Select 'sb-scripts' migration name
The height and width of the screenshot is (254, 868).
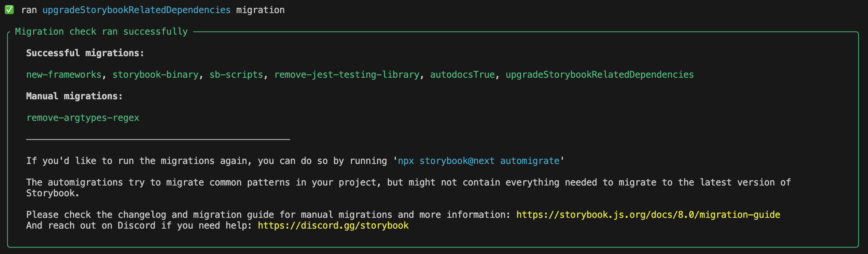click(x=236, y=75)
